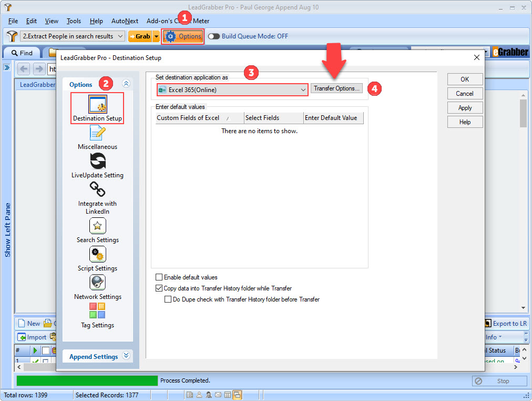The width and height of the screenshot is (532, 401).
Task: Open the Tools menu
Action: (73, 21)
